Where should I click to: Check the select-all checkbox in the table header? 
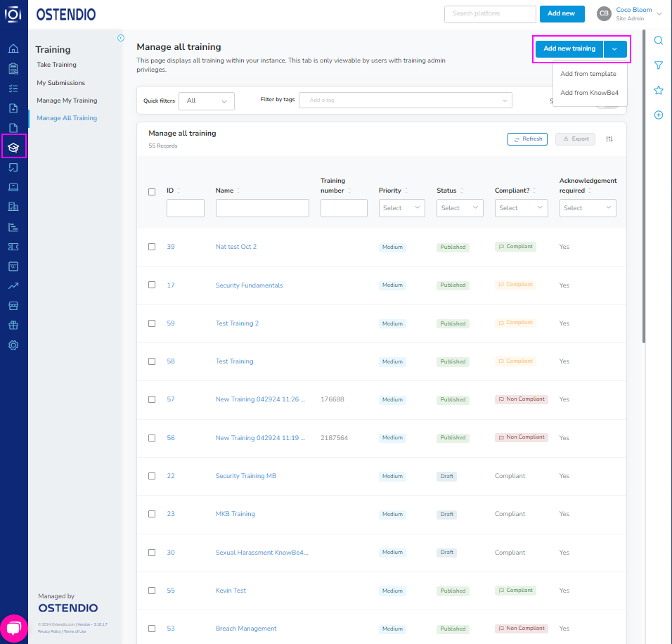pyautogui.click(x=152, y=191)
